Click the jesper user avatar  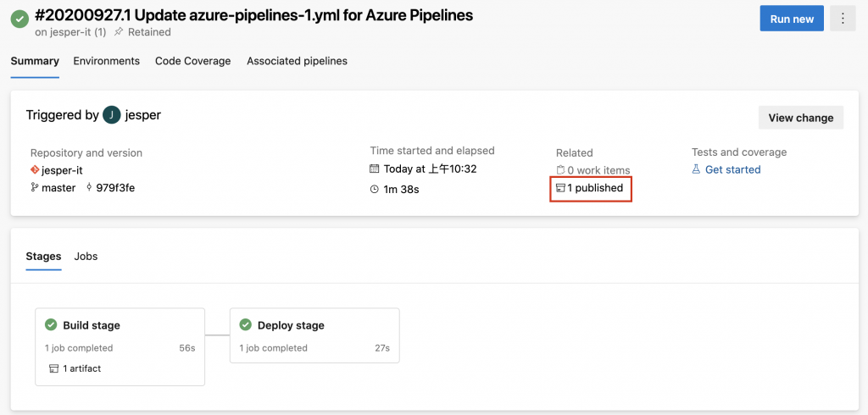tap(112, 115)
